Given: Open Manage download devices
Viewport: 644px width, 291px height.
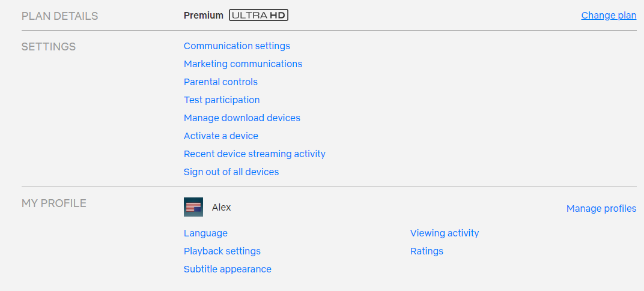Looking at the screenshot, I should pos(242,118).
